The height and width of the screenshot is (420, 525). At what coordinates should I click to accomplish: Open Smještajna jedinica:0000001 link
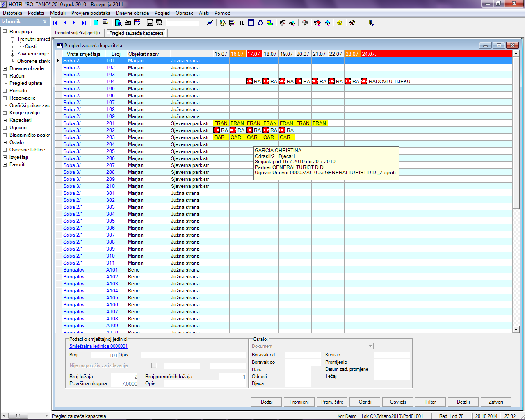[x=98, y=346]
